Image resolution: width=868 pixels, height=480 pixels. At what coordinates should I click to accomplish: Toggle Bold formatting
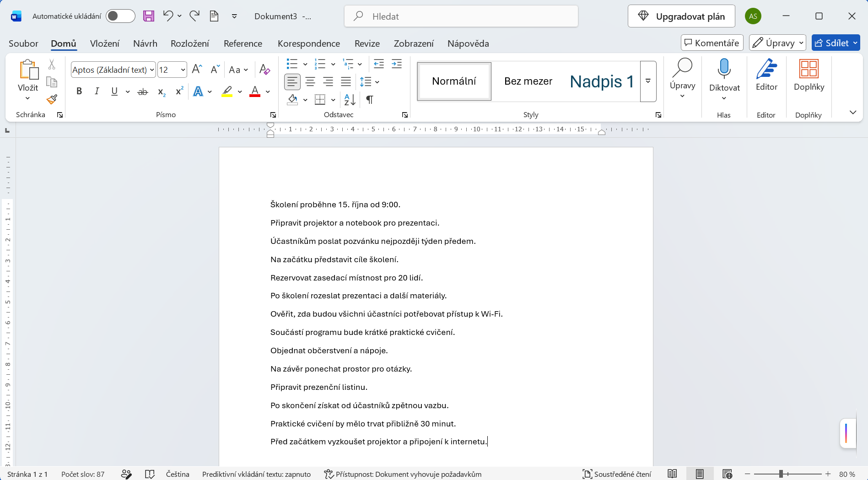point(79,91)
